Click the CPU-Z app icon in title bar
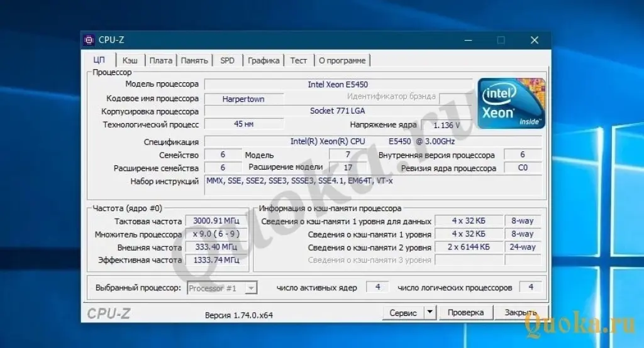The height and width of the screenshot is (348, 644). [x=89, y=40]
